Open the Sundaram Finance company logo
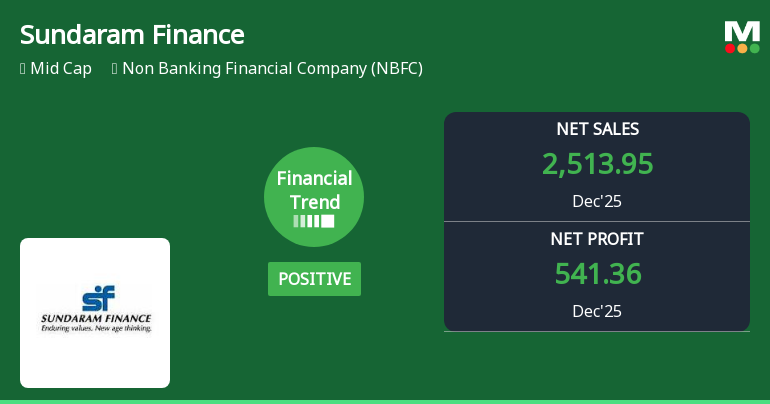The width and height of the screenshot is (770, 404). pos(95,312)
